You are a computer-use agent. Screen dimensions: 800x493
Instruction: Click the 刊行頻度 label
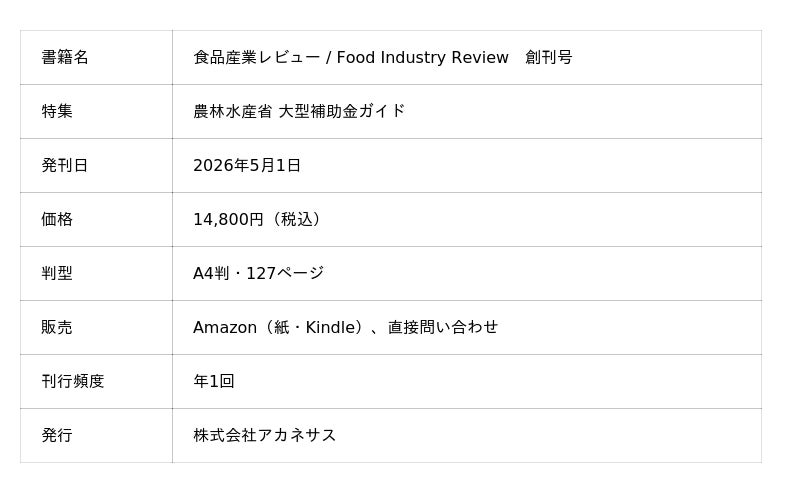(73, 381)
